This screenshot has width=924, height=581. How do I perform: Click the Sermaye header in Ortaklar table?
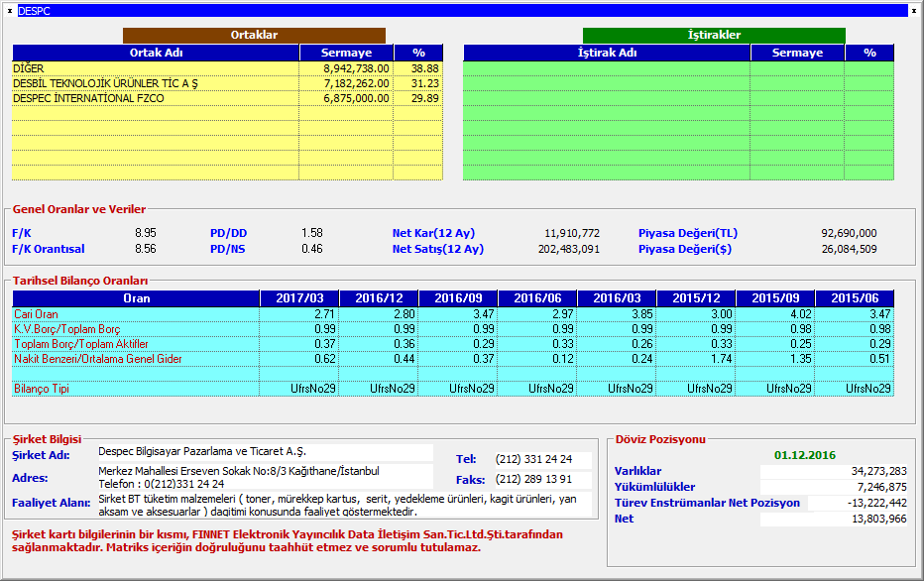click(x=347, y=53)
